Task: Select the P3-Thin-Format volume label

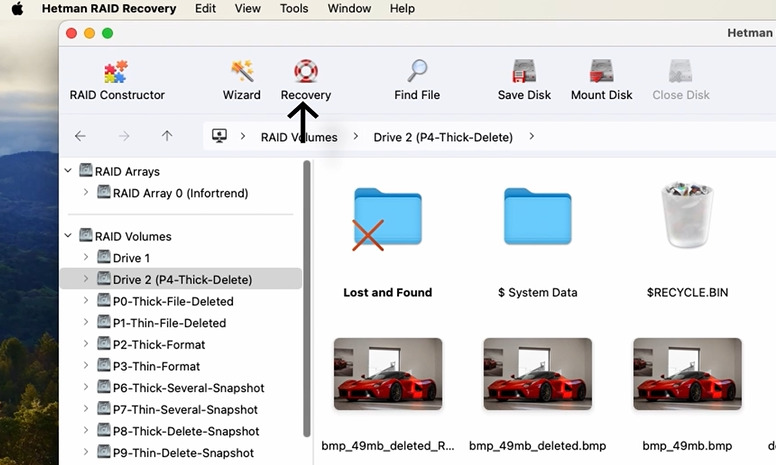Action: [x=156, y=367]
